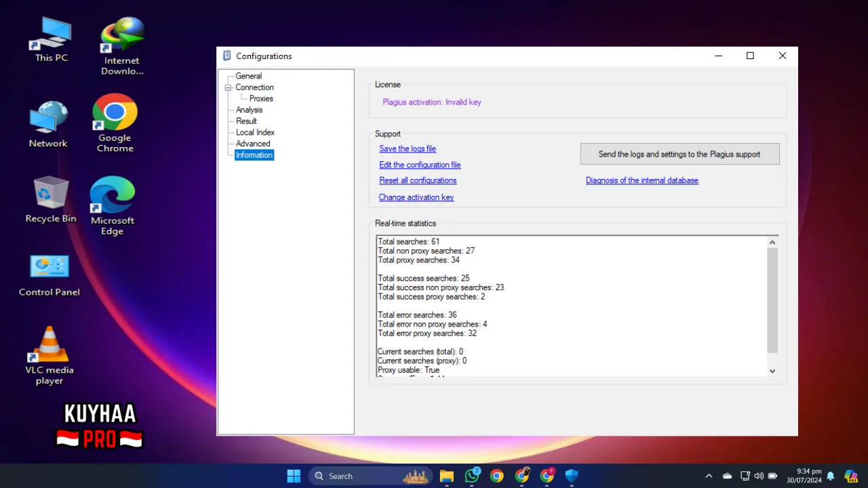This screenshot has height=488, width=868.
Task: Click 'Current searches (total): 0' line
Action: (x=420, y=351)
